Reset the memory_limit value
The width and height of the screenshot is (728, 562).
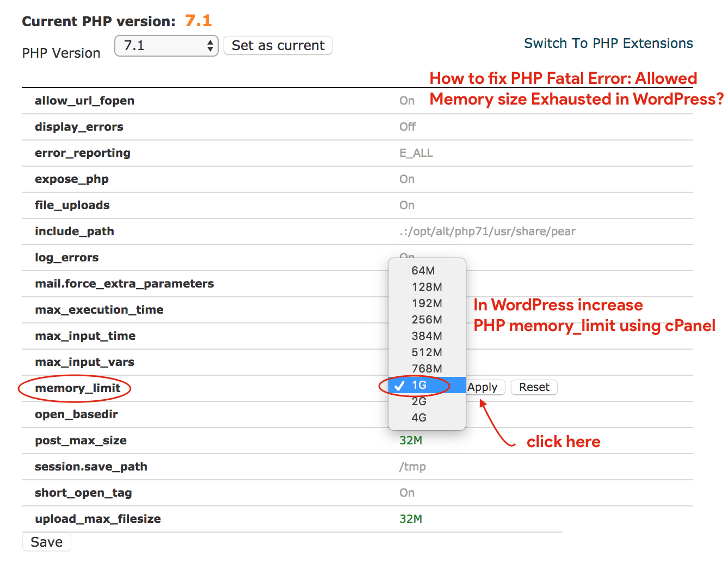pyautogui.click(x=534, y=387)
